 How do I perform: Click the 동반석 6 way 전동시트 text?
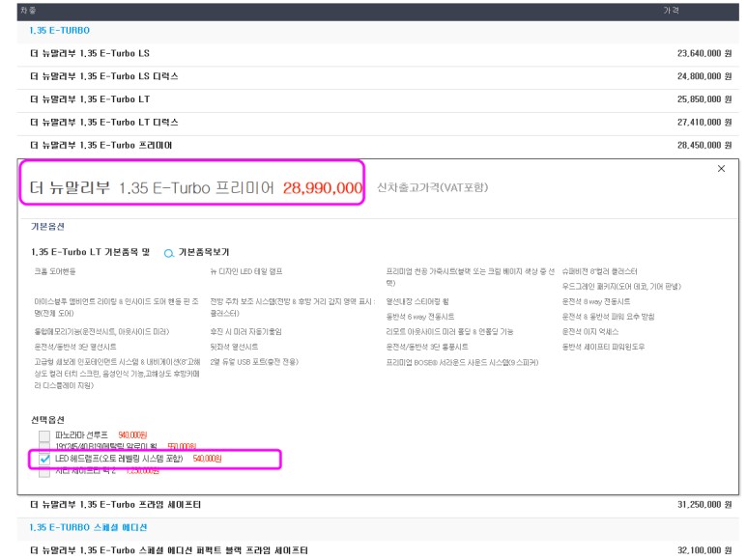tap(419, 317)
